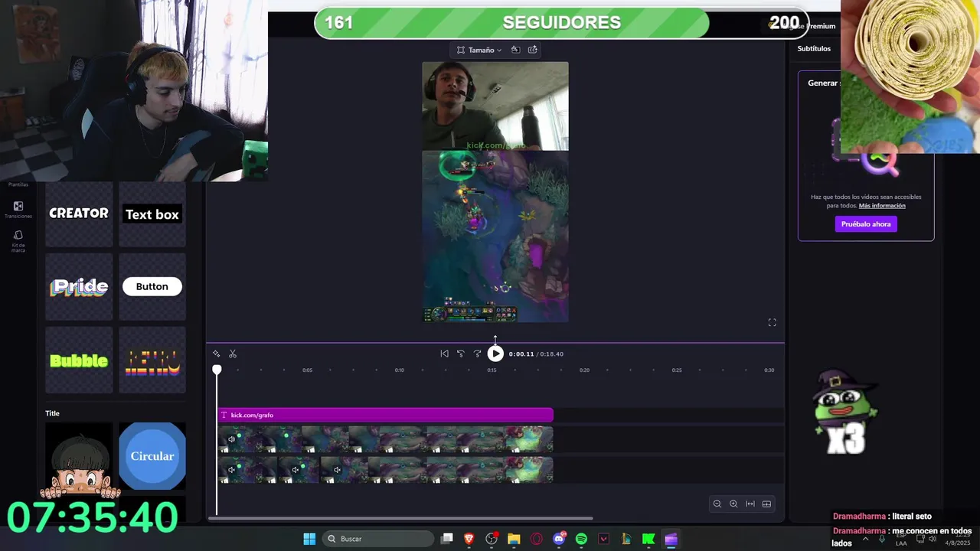Open the Windows Start menu
The image size is (980, 551).
309,539
